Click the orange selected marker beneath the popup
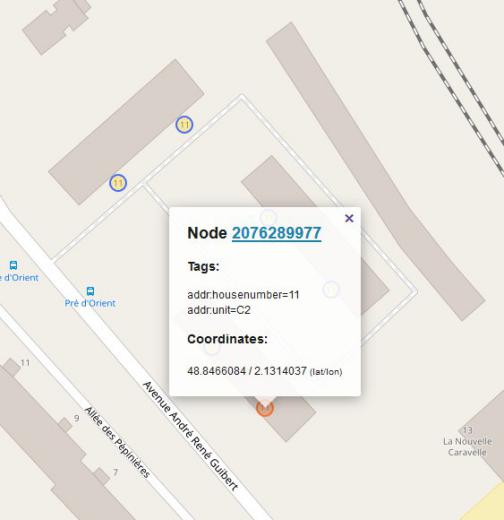Screen dimensions: 504x520 (x=265, y=408)
